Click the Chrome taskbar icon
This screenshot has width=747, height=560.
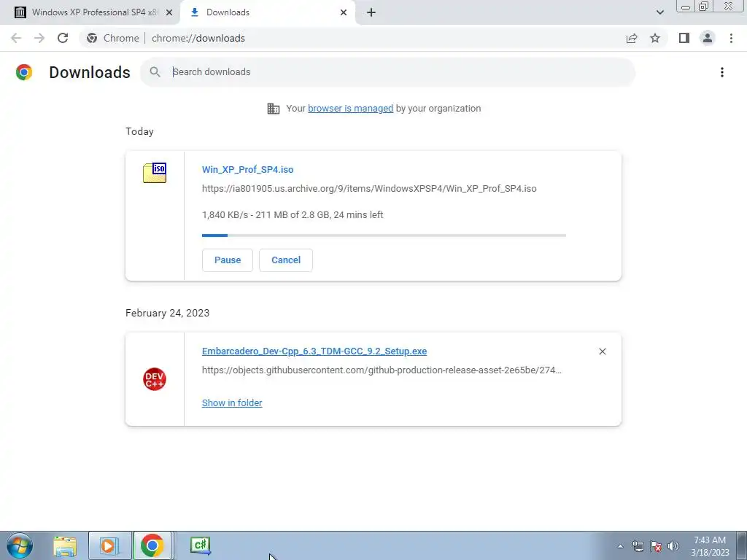point(152,545)
